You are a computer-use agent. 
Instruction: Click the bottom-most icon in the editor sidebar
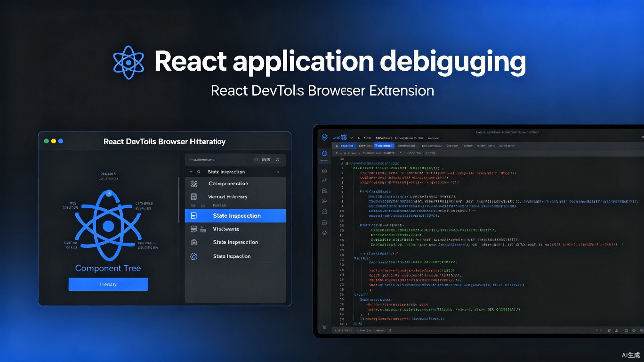324,327
